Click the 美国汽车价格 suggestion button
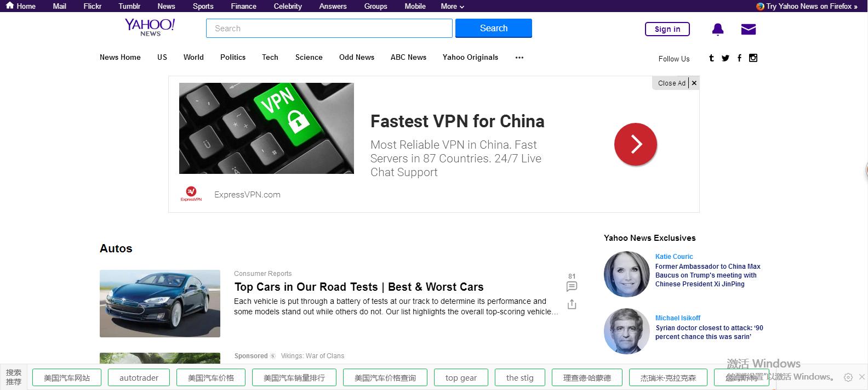The width and height of the screenshot is (868, 390). [210, 377]
